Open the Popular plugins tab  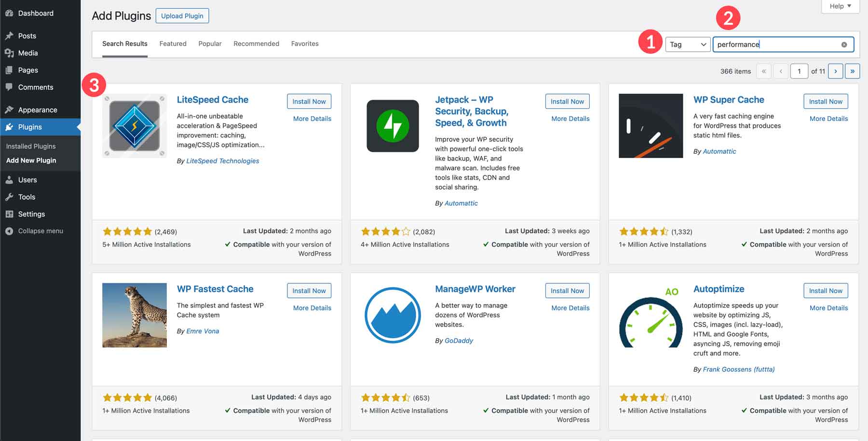pyautogui.click(x=210, y=43)
